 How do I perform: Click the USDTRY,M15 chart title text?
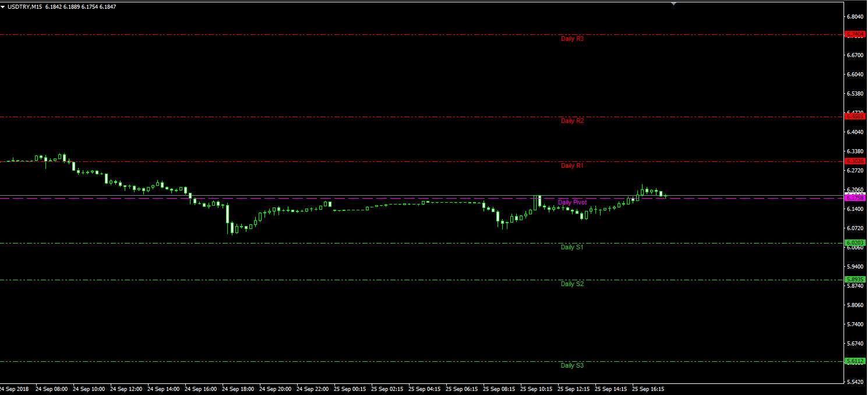(x=25, y=6)
